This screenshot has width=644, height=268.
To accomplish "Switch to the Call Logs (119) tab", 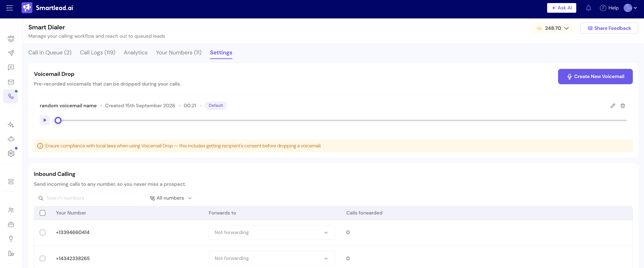I will click(98, 53).
